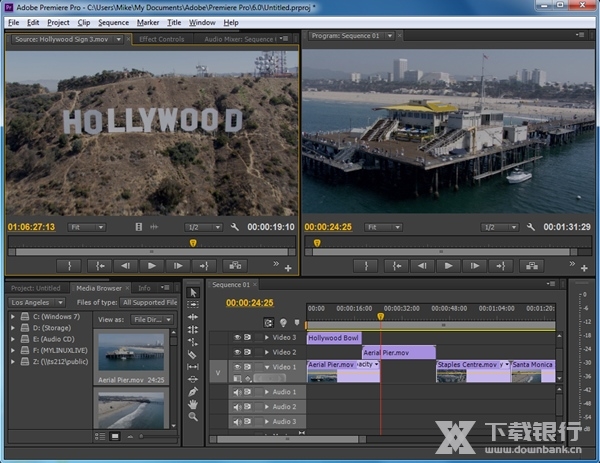The height and width of the screenshot is (463, 600).
Task: Toggle Video 2 track eye icon
Action: (x=237, y=353)
